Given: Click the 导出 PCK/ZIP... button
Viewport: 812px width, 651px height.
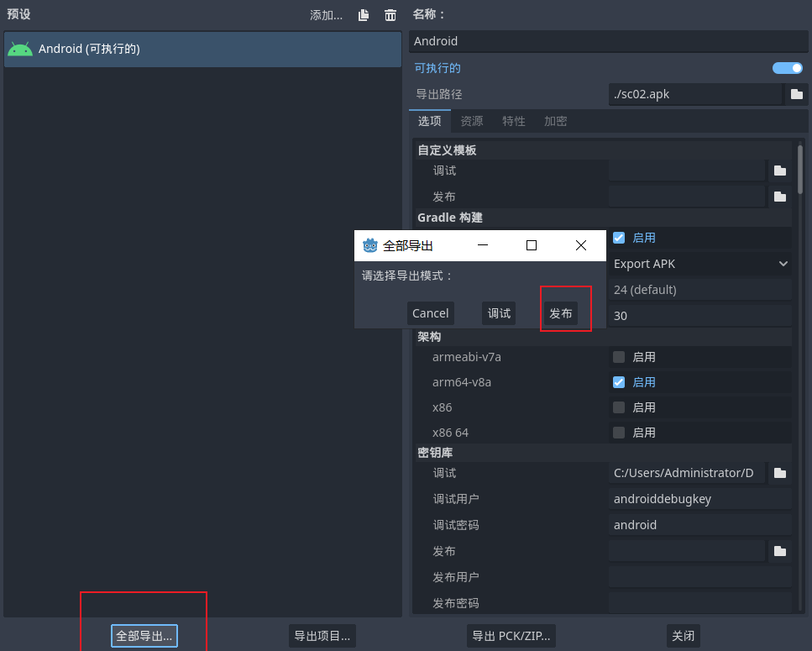Looking at the screenshot, I should click(511, 636).
